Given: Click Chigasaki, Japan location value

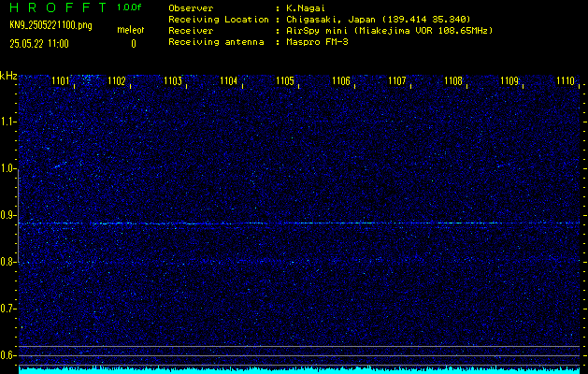Looking at the screenshot, I should (378, 20).
